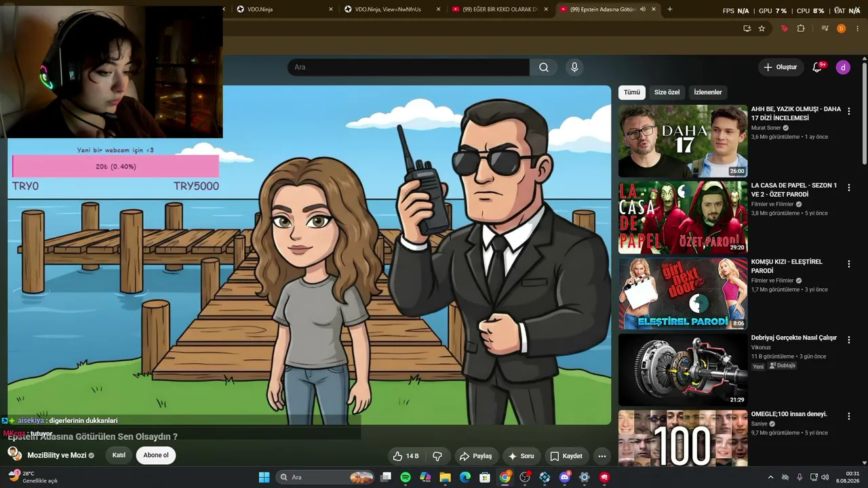Click the pink webcam donation goal bar

coord(115,166)
